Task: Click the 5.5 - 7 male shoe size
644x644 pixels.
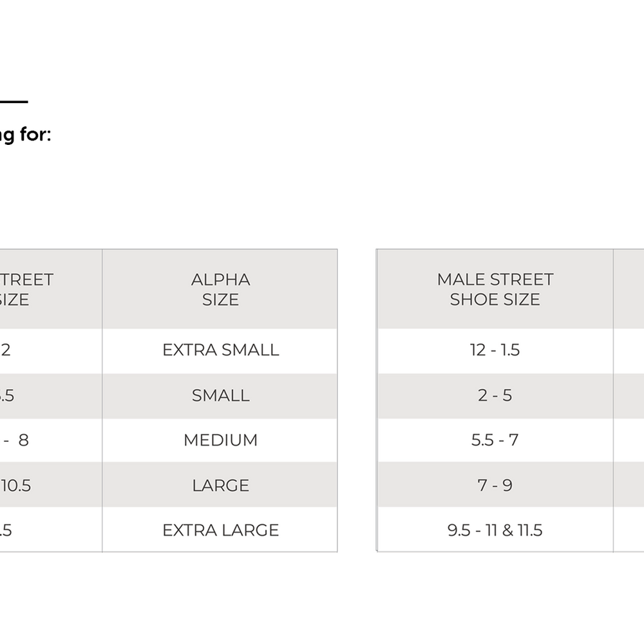Action: pos(495,440)
